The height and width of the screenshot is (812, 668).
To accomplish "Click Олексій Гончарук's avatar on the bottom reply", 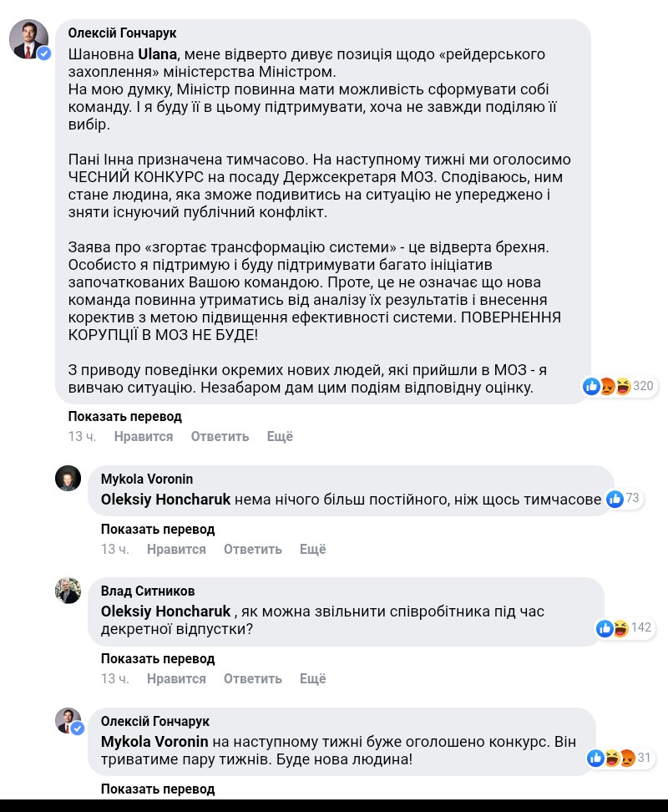I will coord(68,721).
